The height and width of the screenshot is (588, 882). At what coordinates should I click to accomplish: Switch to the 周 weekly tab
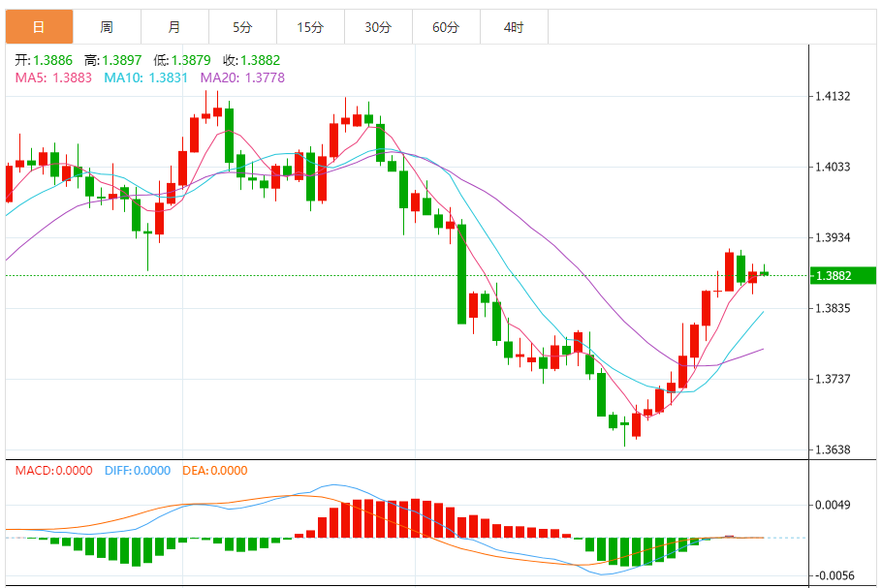(107, 27)
